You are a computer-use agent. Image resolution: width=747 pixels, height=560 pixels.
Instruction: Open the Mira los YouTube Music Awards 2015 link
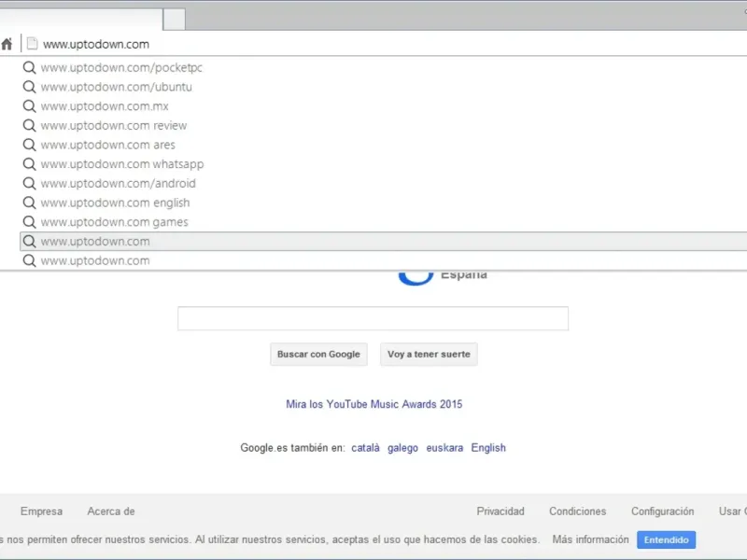tap(374, 404)
